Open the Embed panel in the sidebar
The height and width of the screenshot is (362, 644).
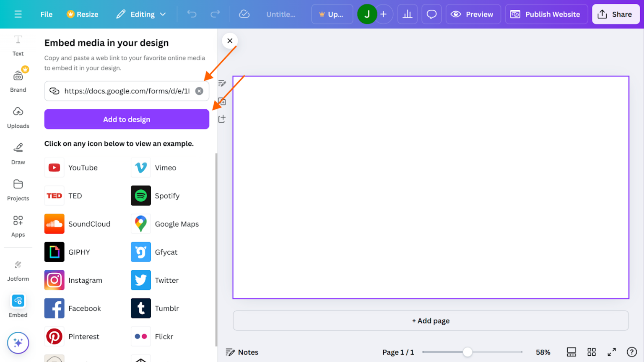(x=18, y=305)
